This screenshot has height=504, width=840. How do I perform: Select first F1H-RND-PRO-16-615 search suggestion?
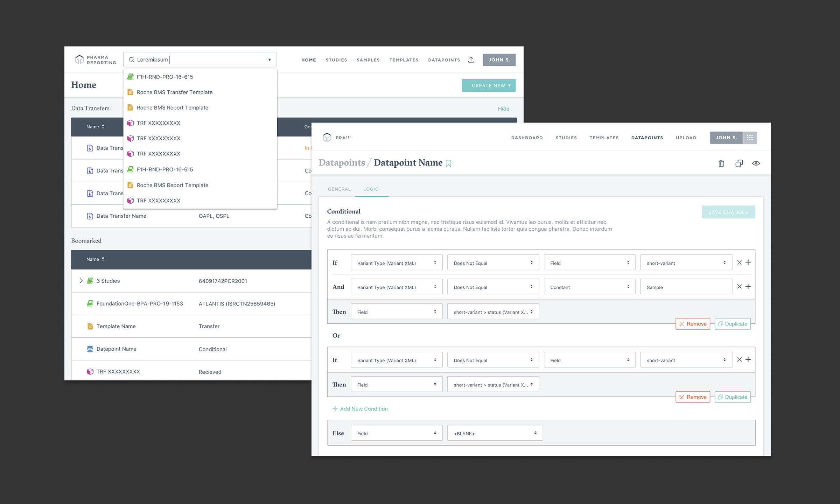(200, 77)
